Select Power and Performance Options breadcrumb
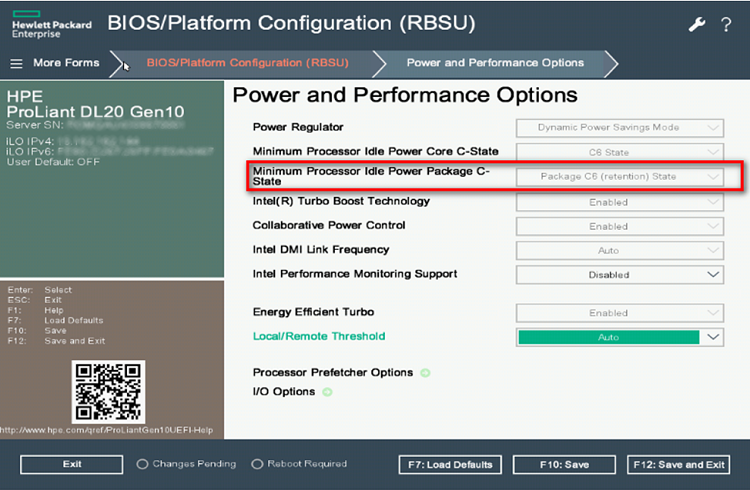Image resolution: width=750 pixels, height=490 pixels. coord(495,63)
